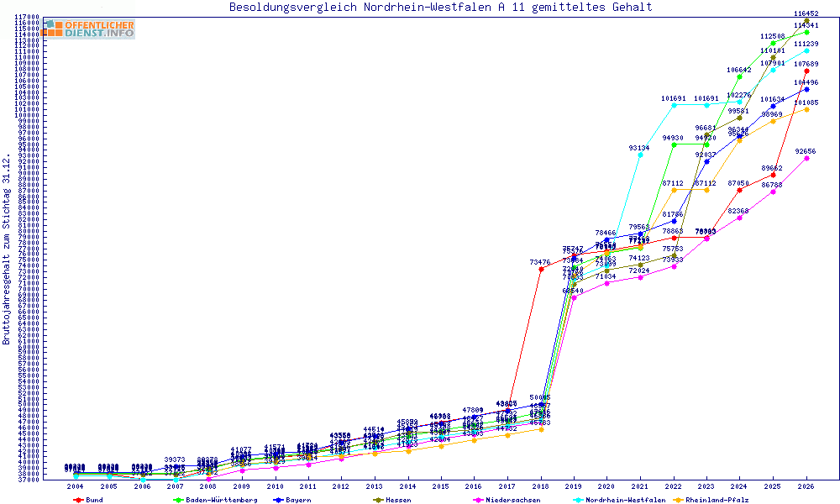The image size is (840, 504).
Task: Click the 2026 label on the x-axis
Action: pyautogui.click(x=806, y=486)
